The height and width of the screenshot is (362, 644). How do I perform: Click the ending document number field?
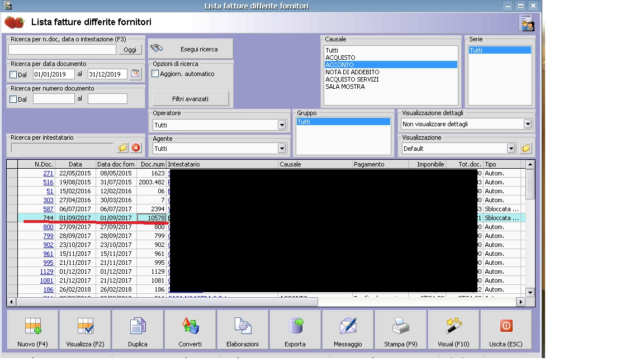point(107,99)
